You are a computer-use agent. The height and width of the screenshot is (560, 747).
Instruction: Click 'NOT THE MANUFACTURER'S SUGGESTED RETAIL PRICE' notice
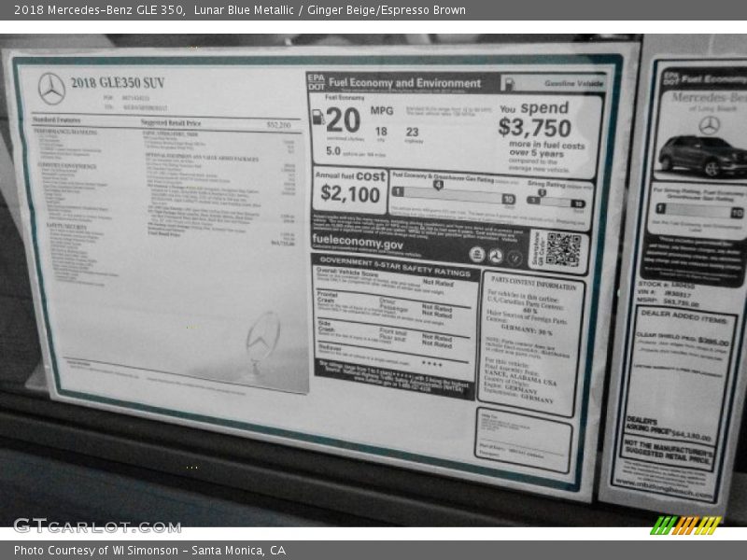point(669,453)
